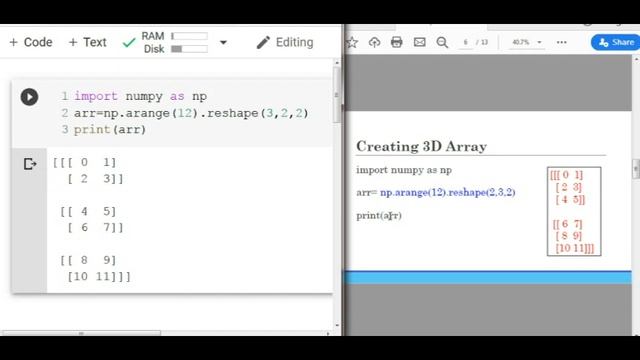
Task: Add a new Code cell
Action: (x=31, y=42)
